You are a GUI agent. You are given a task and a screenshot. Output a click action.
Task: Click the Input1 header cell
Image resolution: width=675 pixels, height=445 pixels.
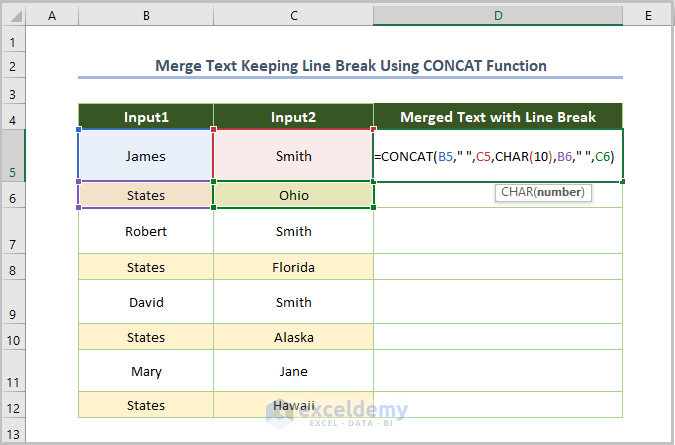pyautogui.click(x=146, y=117)
